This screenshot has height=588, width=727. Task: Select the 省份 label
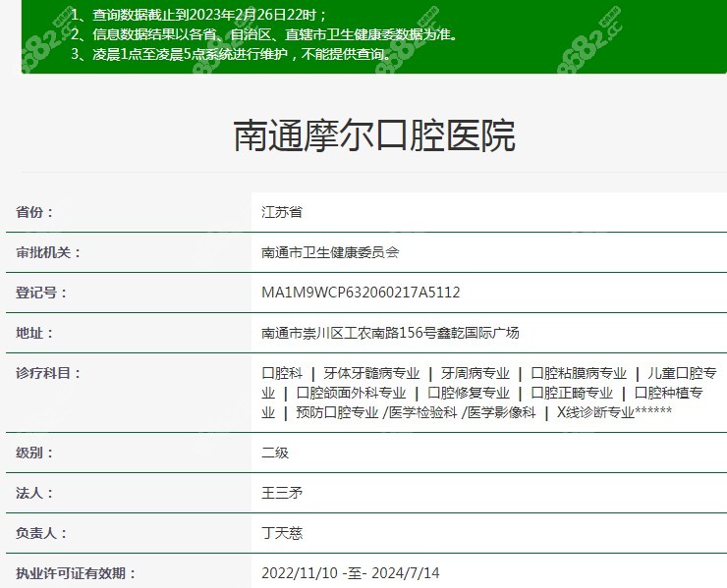[x=34, y=212]
